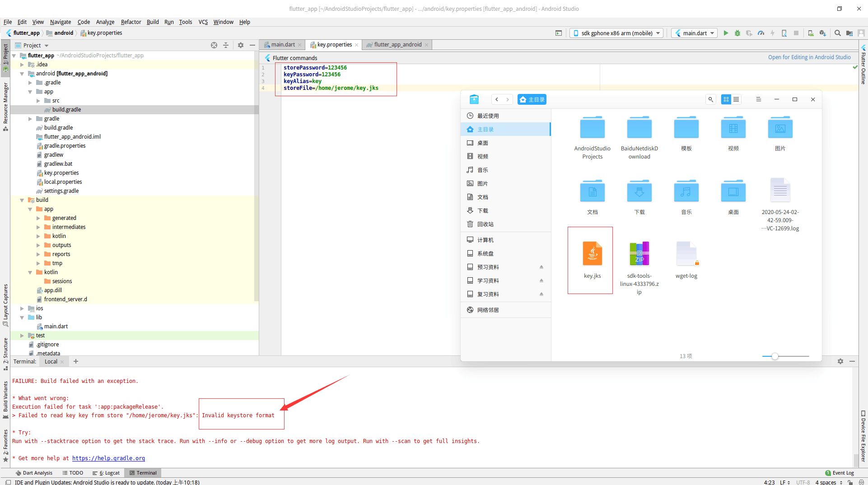Open AndroidStudioProjects folder in file manager
The height and width of the screenshot is (485, 868).
click(592, 137)
